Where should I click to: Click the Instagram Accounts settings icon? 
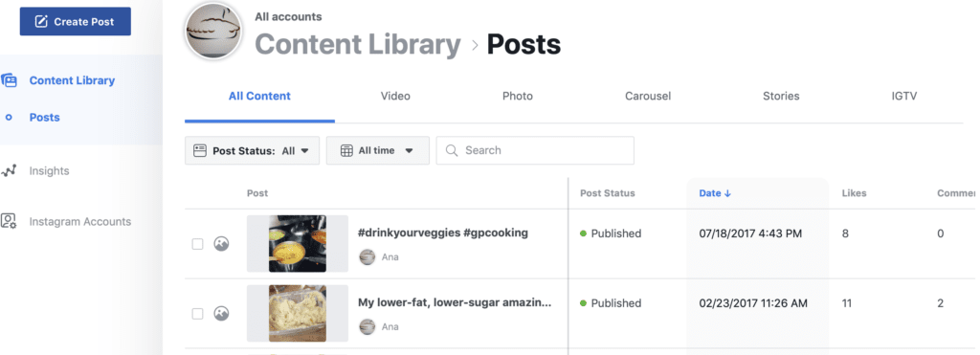[9, 221]
